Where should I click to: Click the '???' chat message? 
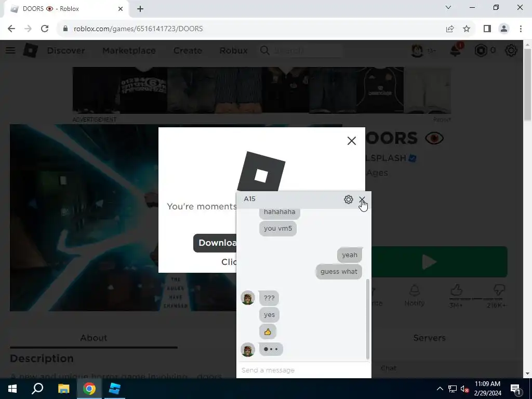tap(269, 298)
